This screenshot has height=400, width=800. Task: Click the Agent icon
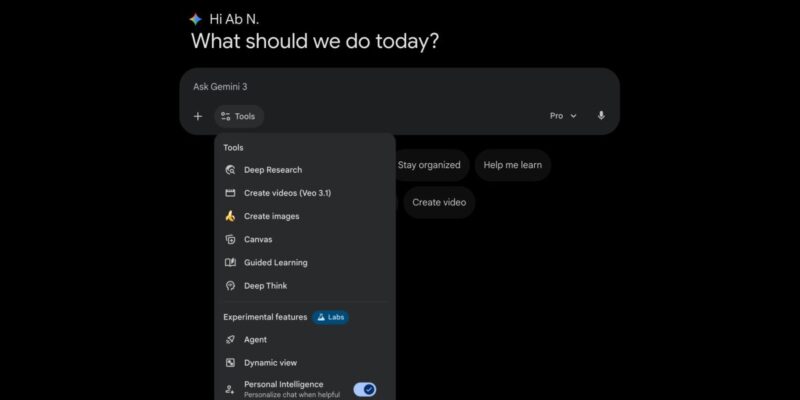(x=230, y=340)
